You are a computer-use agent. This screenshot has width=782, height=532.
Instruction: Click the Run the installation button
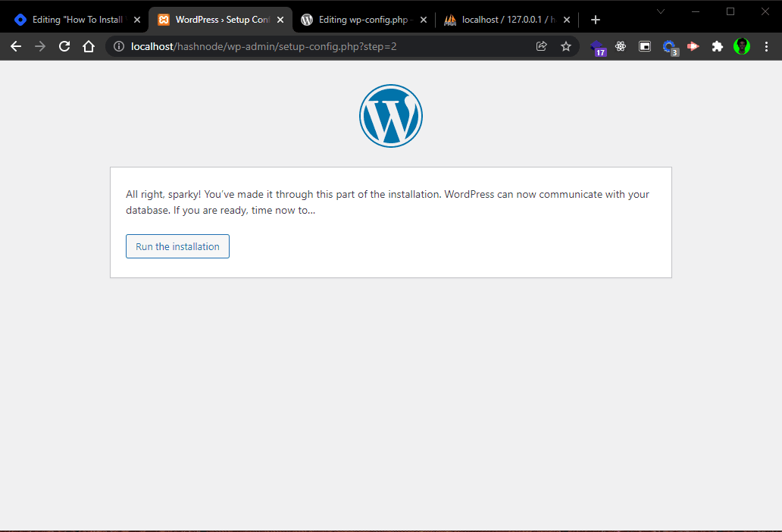click(177, 246)
